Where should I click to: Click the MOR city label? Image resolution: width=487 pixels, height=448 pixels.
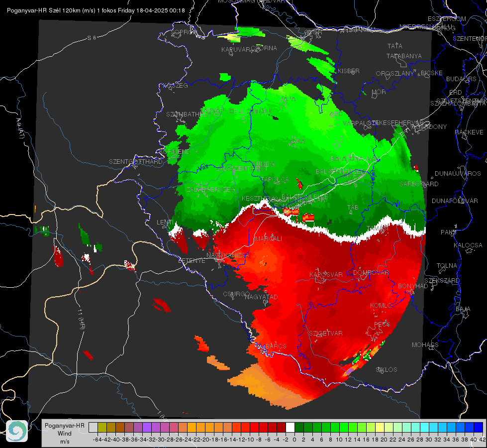(379, 92)
